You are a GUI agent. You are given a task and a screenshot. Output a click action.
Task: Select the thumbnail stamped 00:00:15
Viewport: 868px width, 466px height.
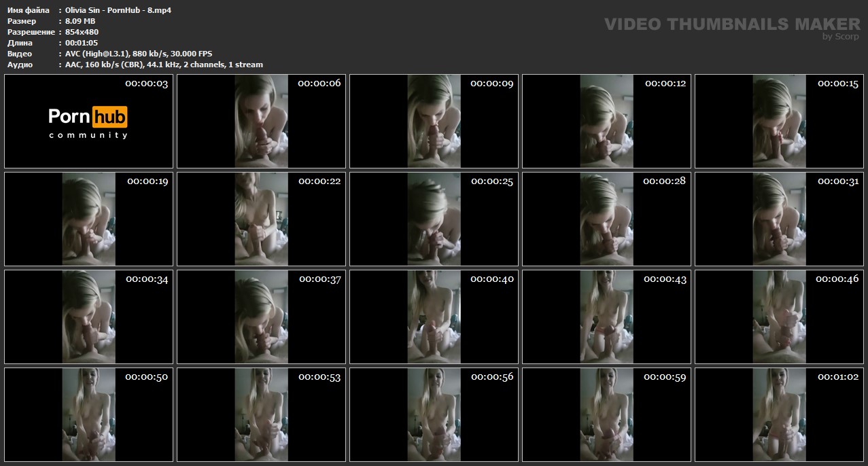[779, 121]
